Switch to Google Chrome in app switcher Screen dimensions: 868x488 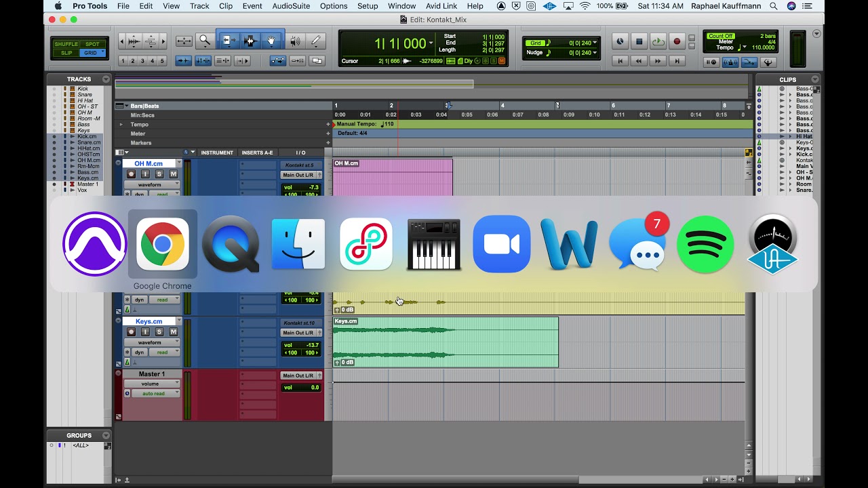click(163, 244)
